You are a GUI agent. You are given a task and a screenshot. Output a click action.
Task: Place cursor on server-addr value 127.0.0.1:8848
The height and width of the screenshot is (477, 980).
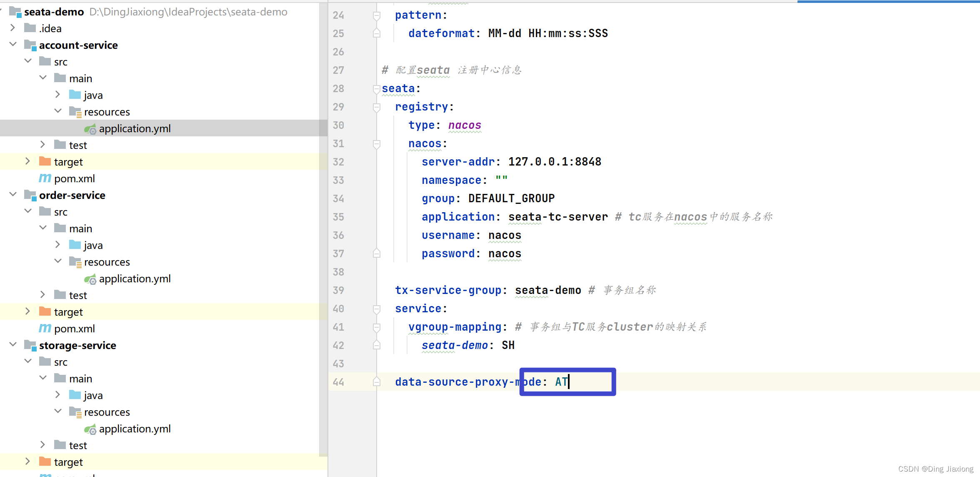click(555, 162)
